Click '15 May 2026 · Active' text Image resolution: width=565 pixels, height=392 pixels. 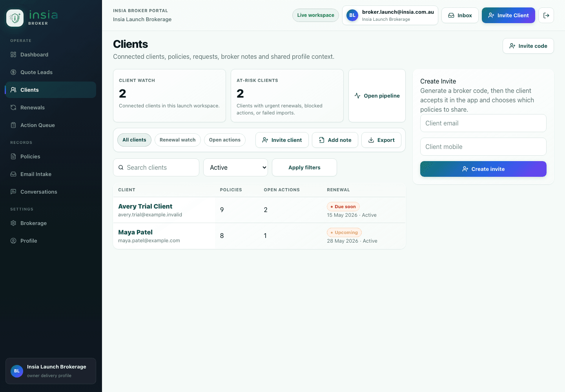[x=352, y=215]
